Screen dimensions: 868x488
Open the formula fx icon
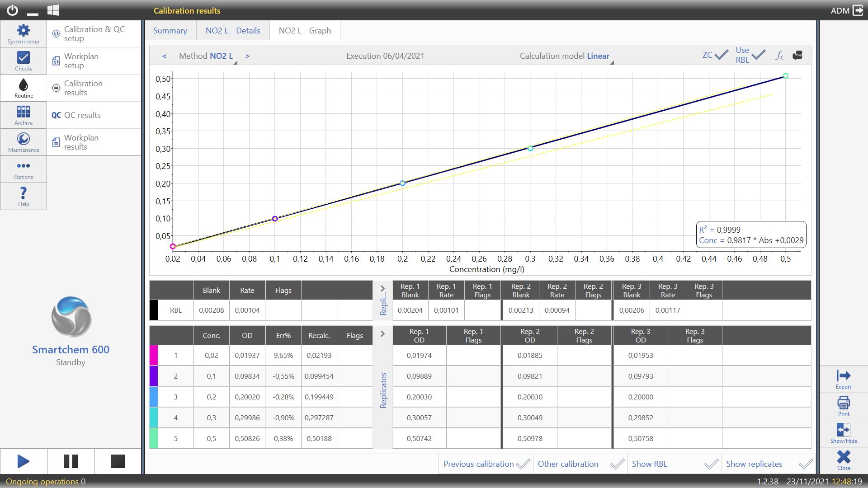[779, 56]
